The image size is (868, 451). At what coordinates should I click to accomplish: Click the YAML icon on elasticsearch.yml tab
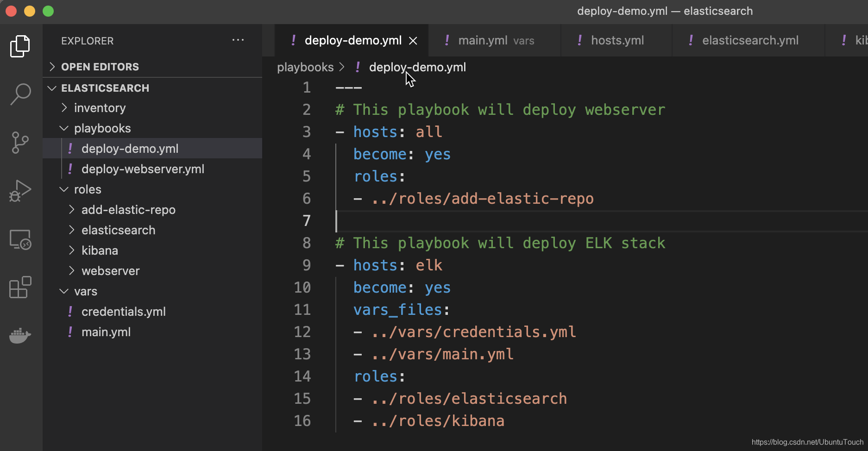691,40
